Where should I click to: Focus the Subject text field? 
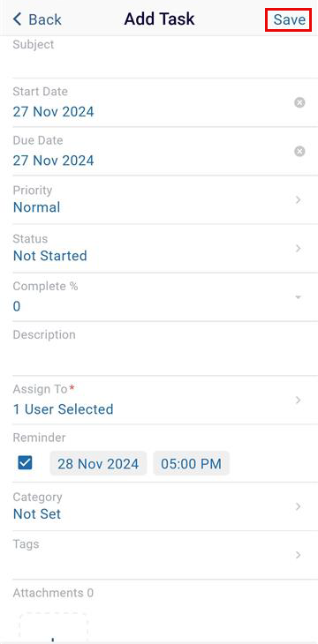tap(159, 56)
